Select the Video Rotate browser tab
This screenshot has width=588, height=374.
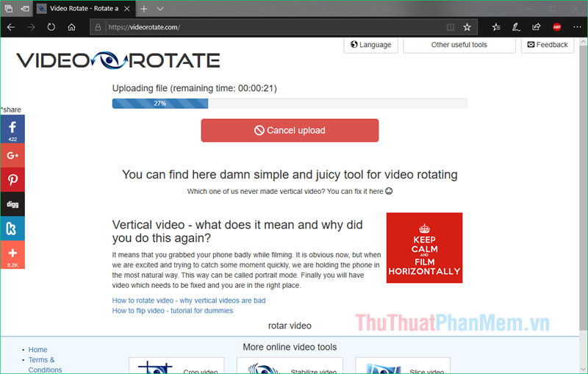pyautogui.click(x=84, y=9)
